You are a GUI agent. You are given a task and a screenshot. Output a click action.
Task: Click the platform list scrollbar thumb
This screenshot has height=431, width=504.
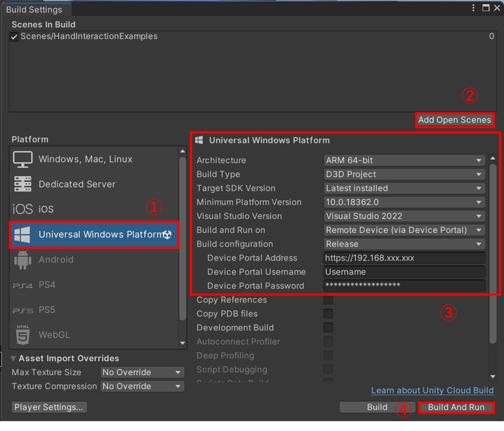click(x=183, y=239)
